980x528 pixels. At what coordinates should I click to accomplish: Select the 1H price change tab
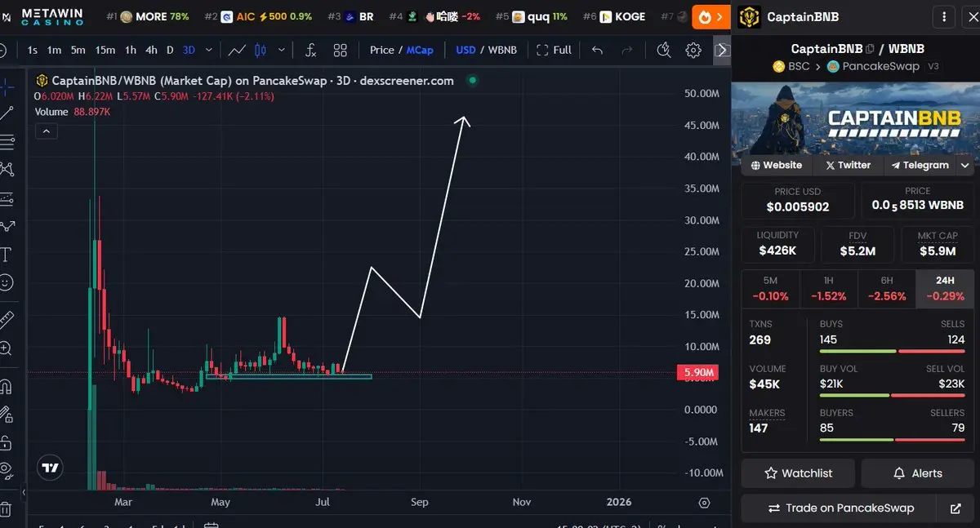(828, 289)
